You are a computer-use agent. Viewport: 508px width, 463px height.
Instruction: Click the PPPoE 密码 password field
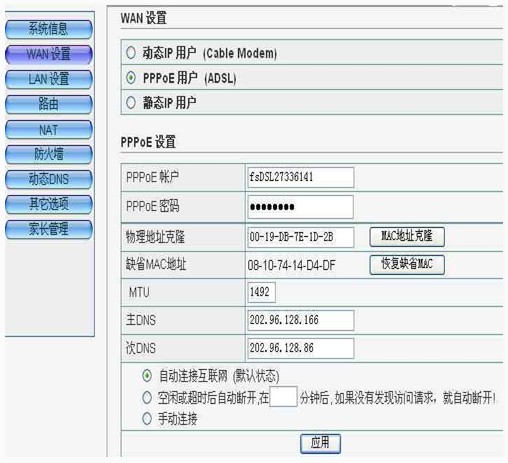[300, 207]
